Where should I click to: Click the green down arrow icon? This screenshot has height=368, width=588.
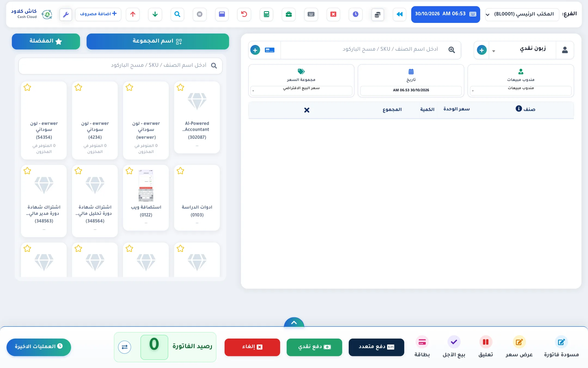(x=155, y=14)
